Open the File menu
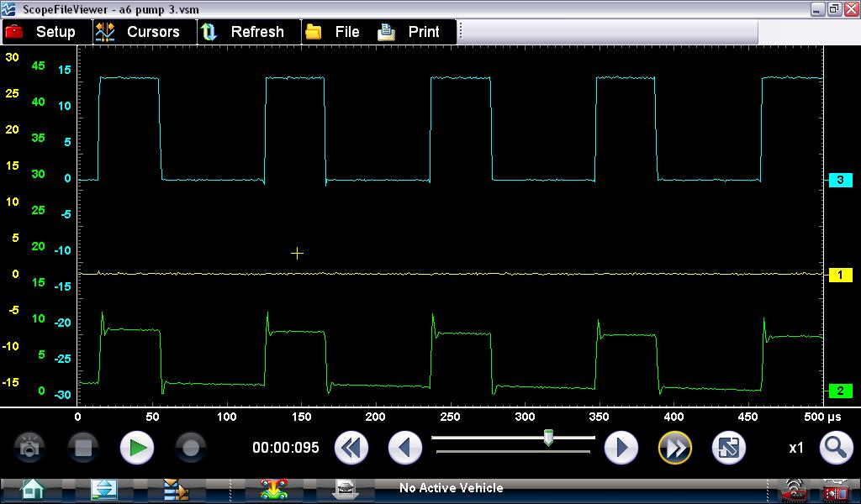This screenshot has height=504, width=861. click(x=333, y=32)
